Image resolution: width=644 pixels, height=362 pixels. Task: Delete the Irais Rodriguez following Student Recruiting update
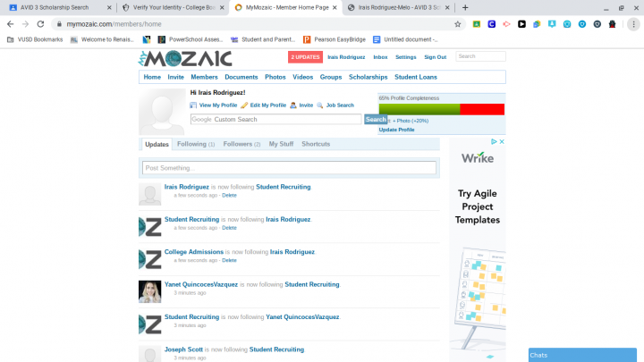(x=229, y=196)
